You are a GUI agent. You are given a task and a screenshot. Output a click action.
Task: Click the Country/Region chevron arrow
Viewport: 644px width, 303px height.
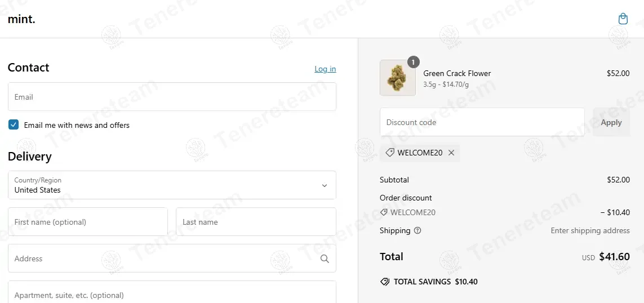(325, 185)
